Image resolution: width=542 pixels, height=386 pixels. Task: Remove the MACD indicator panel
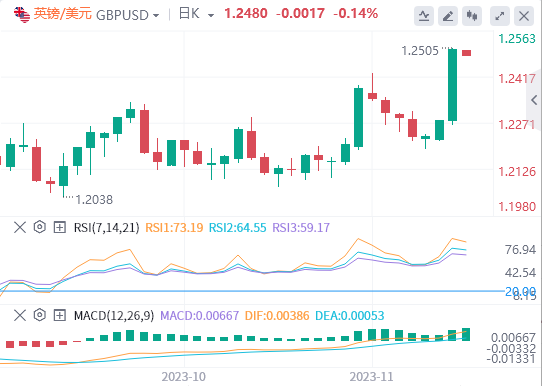tap(20, 315)
